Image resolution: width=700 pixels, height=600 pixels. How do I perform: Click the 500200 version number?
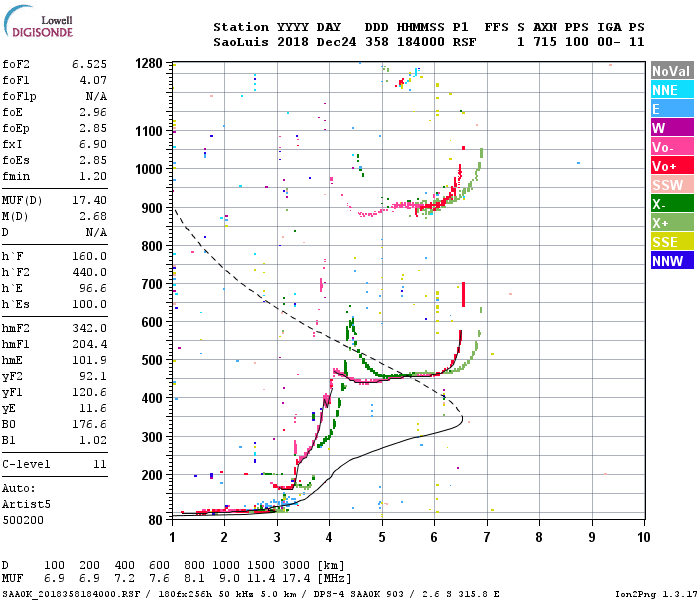coord(23,520)
